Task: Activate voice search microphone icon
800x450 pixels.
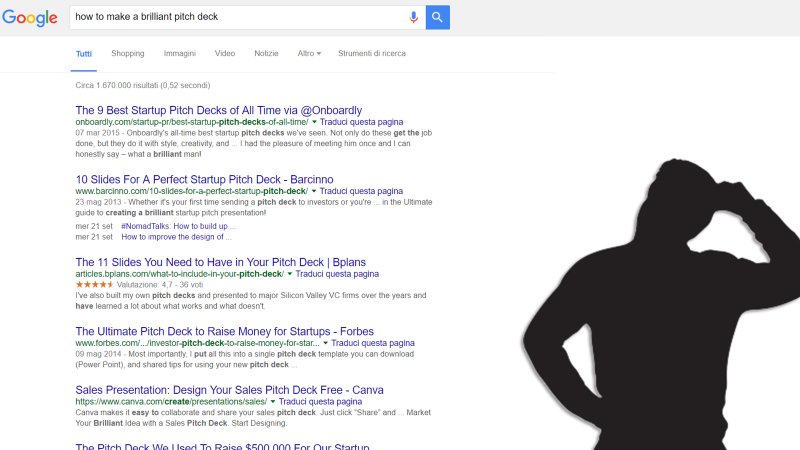Action: [x=413, y=17]
